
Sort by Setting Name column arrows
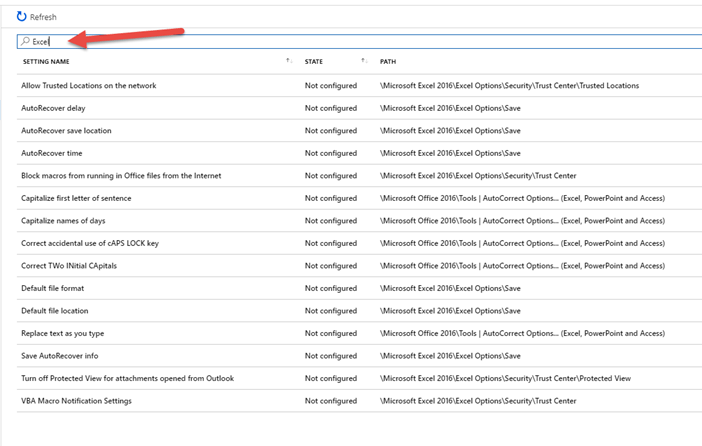click(x=288, y=62)
